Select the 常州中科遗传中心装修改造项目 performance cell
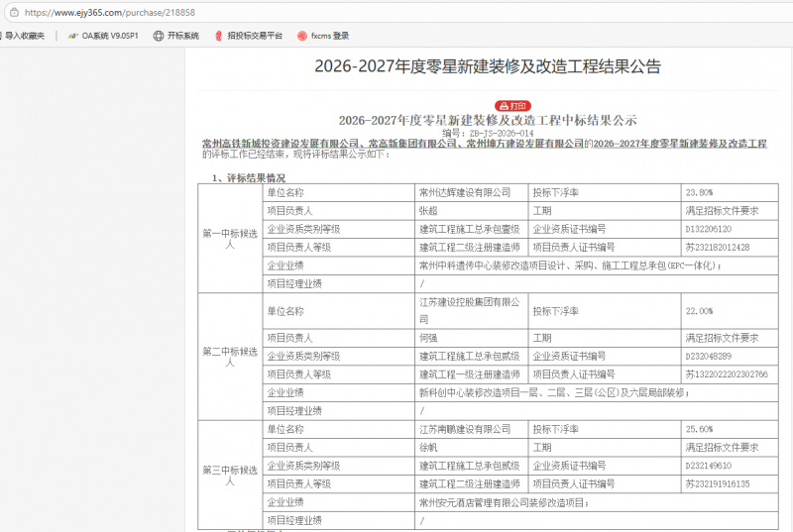 (597, 266)
